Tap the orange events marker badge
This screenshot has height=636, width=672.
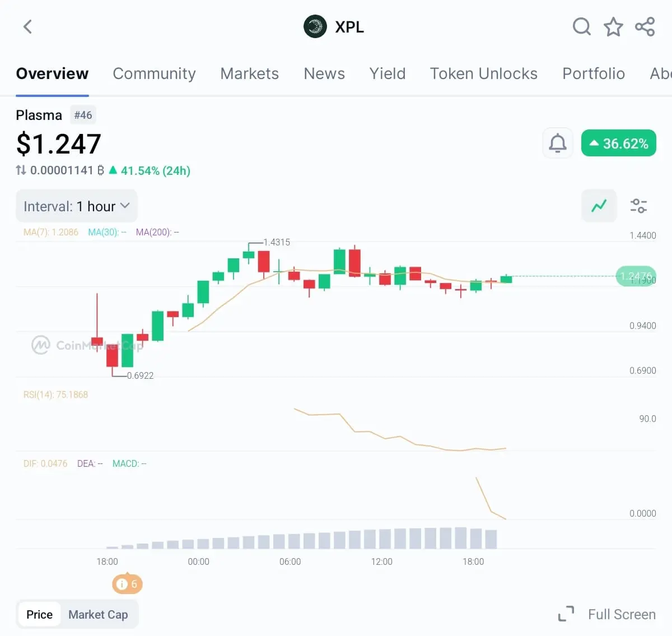click(128, 584)
